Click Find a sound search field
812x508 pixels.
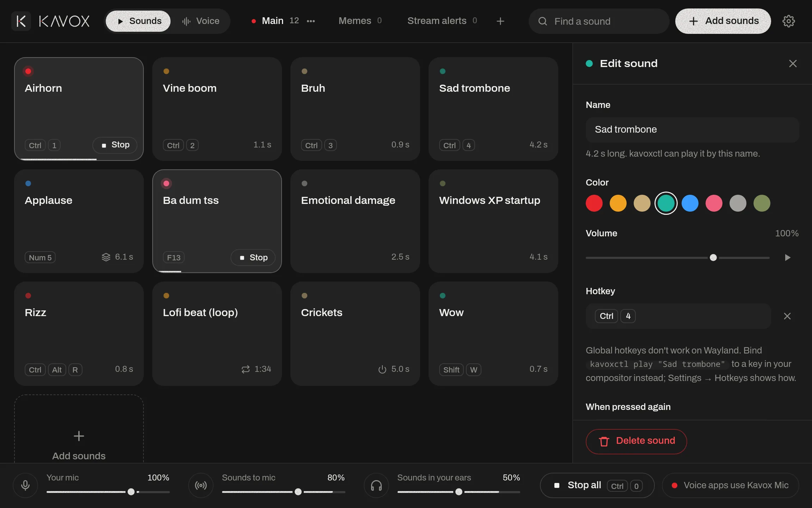pos(599,21)
